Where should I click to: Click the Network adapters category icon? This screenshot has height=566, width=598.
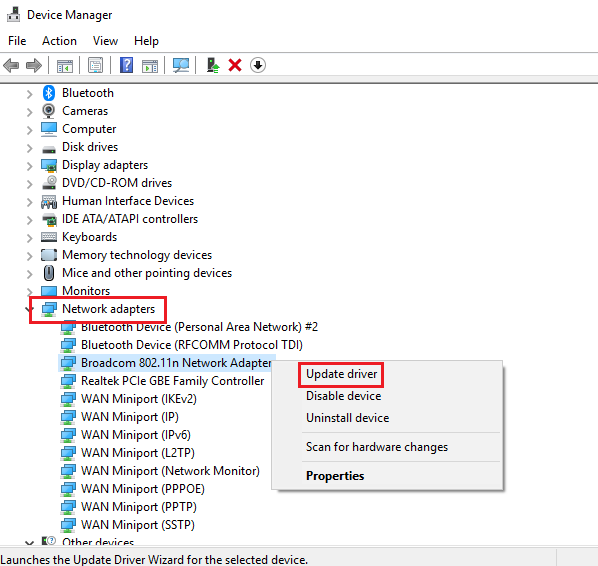(49, 309)
